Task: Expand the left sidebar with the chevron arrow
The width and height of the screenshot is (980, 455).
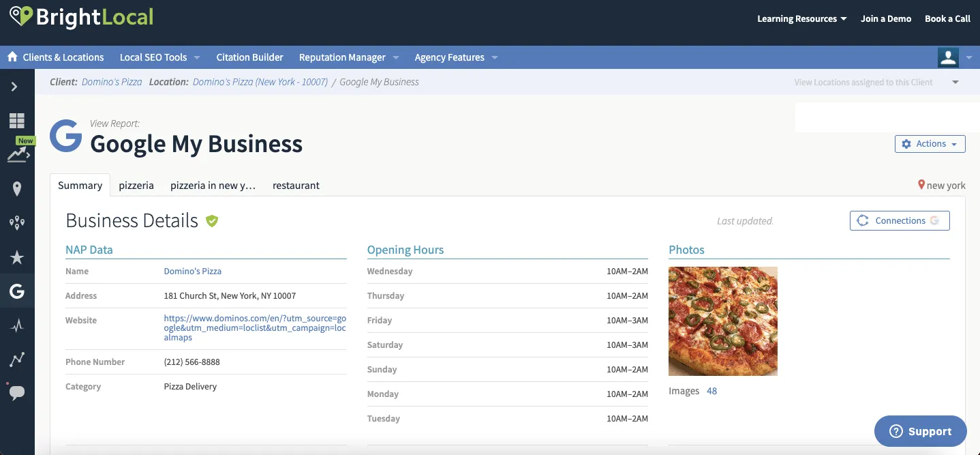Action: [x=14, y=87]
